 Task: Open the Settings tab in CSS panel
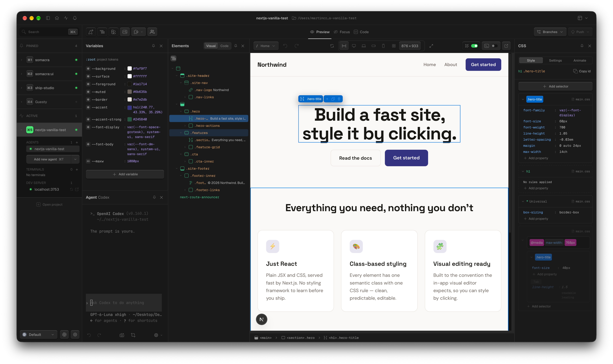[555, 61]
